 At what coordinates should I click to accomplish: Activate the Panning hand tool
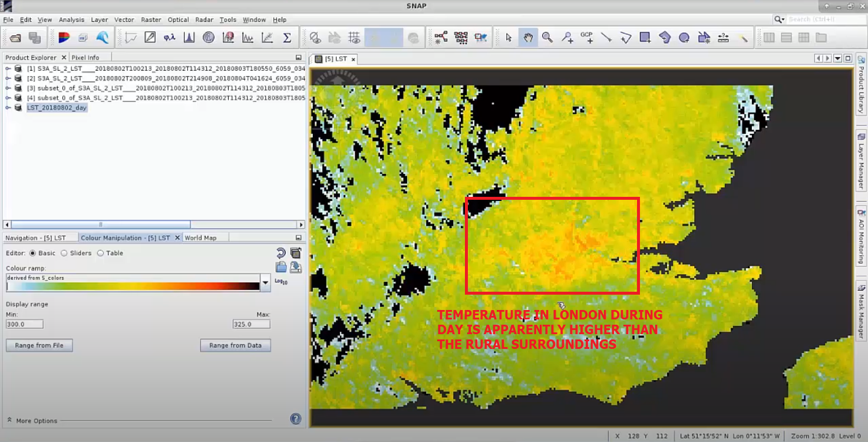(528, 38)
